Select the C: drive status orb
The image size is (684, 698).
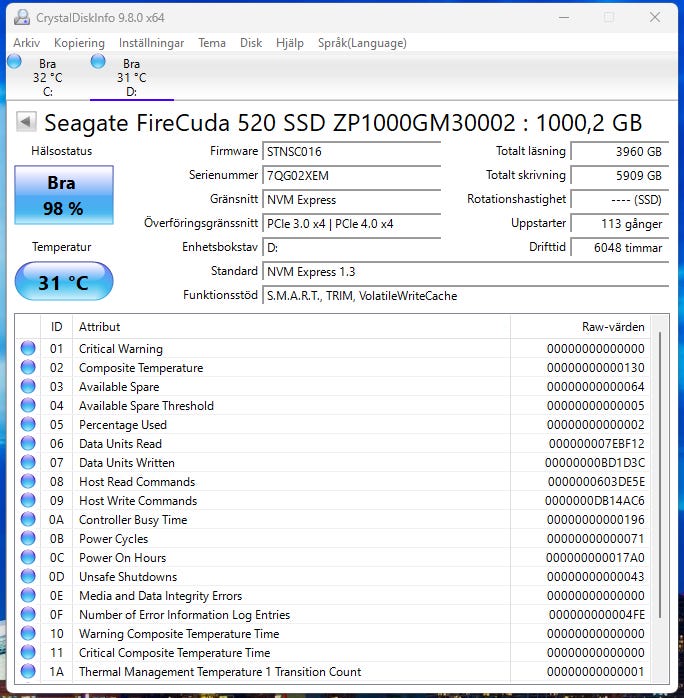coord(14,62)
